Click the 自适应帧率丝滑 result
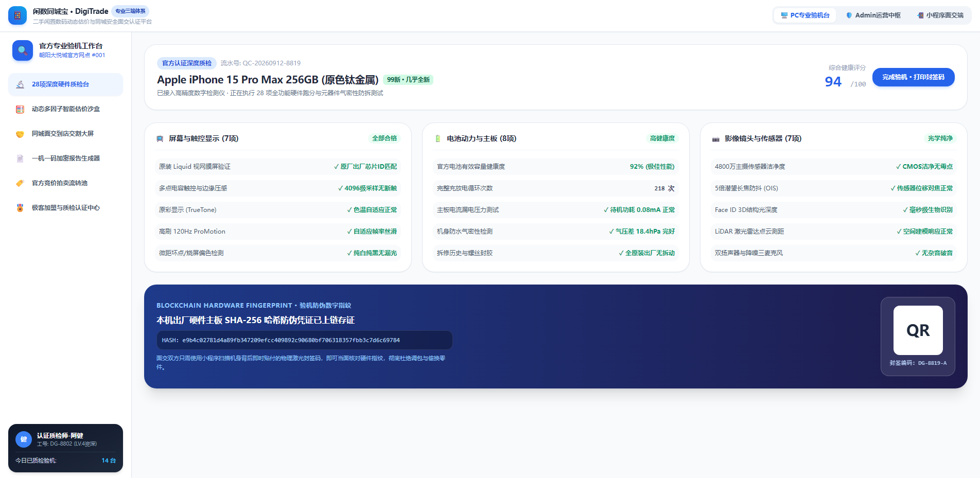Viewport: 980px width, 478px height. pos(372,232)
